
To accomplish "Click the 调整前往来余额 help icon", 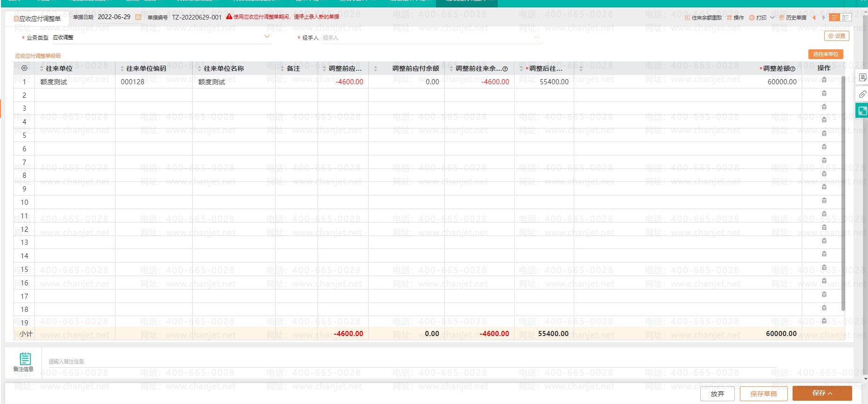I will [x=505, y=69].
